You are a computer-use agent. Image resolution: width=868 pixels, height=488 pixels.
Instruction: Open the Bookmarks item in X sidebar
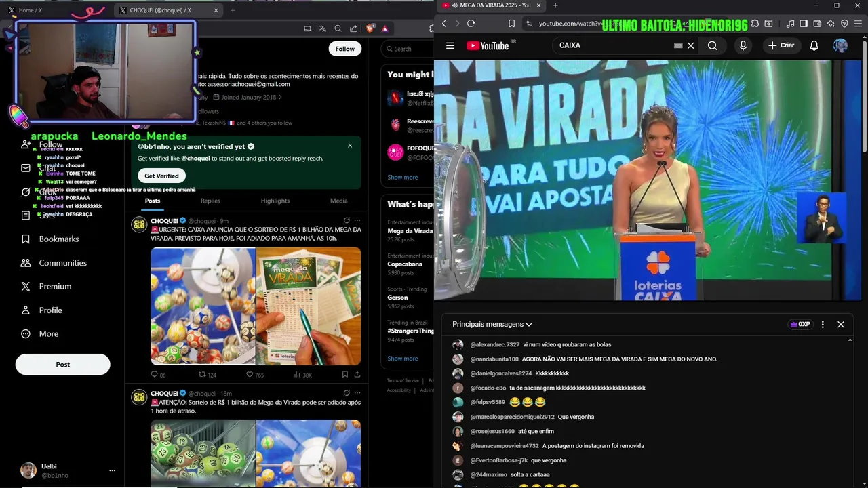click(50, 239)
